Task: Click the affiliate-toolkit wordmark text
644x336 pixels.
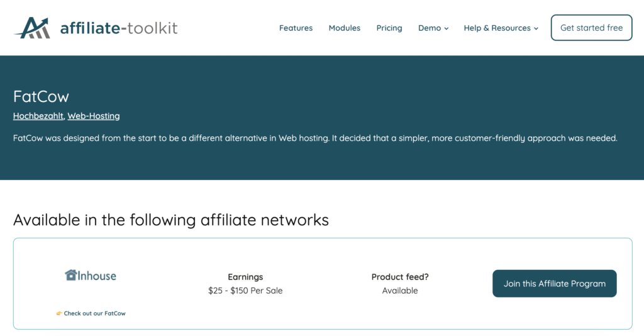Action: click(x=119, y=28)
